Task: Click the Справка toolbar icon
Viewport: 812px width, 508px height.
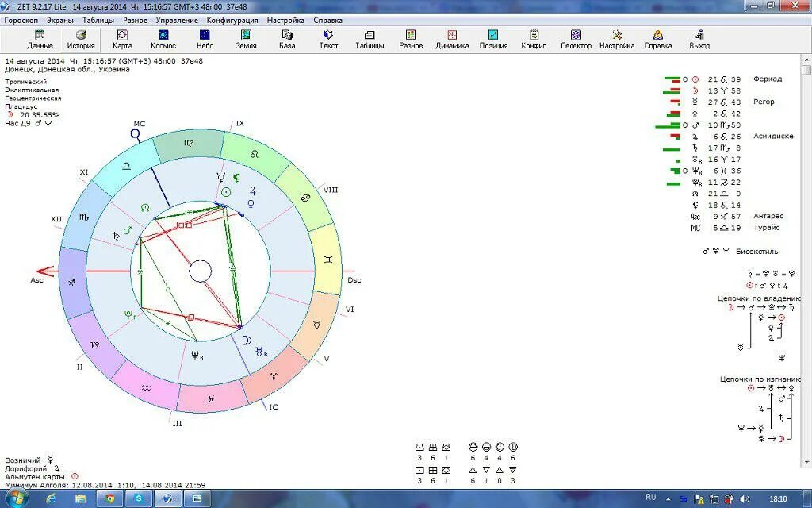Action: [658, 40]
